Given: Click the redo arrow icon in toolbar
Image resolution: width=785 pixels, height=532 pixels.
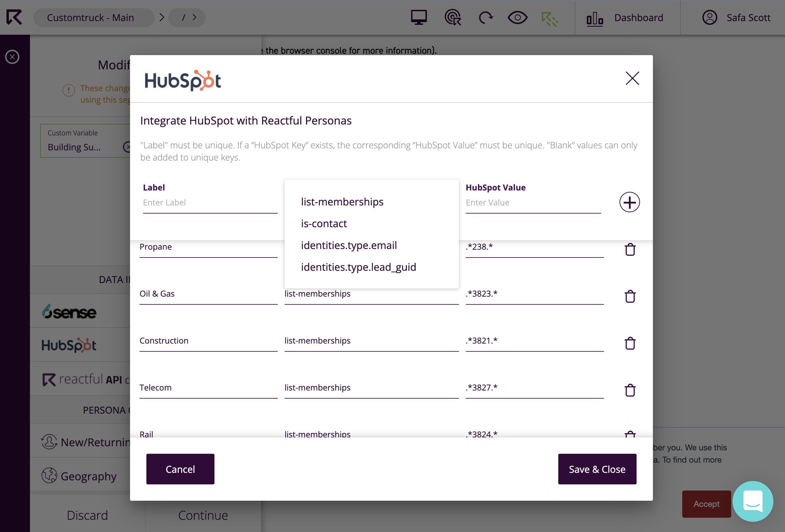Looking at the screenshot, I should [x=486, y=17].
